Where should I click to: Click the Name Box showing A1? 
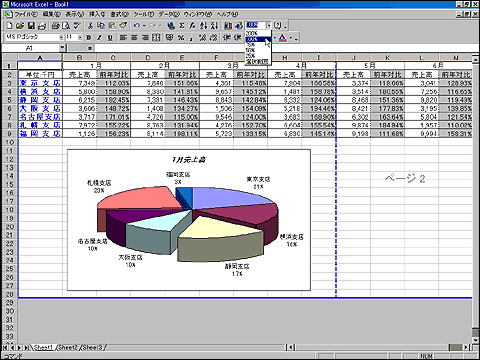pyautogui.click(x=30, y=48)
